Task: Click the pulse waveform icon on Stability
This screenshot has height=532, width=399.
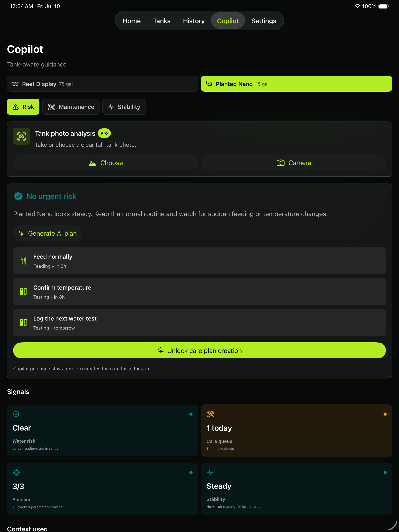Action: click(x=111, y=107)
